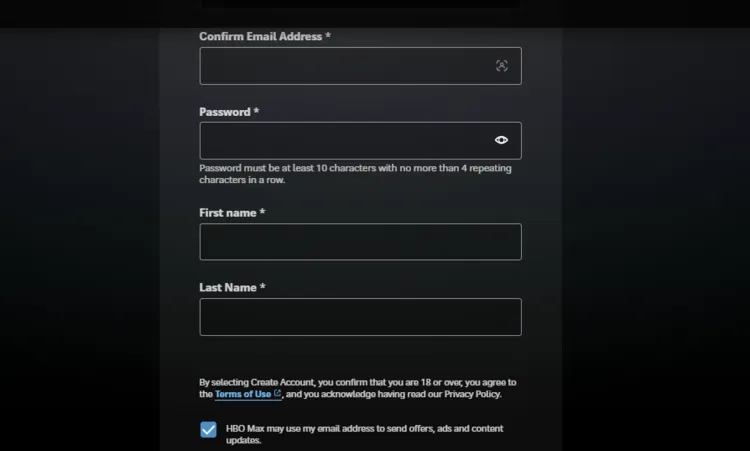750x451 pixels.
Task: Click inside the Password text field
Action: (x=340, y=141)
